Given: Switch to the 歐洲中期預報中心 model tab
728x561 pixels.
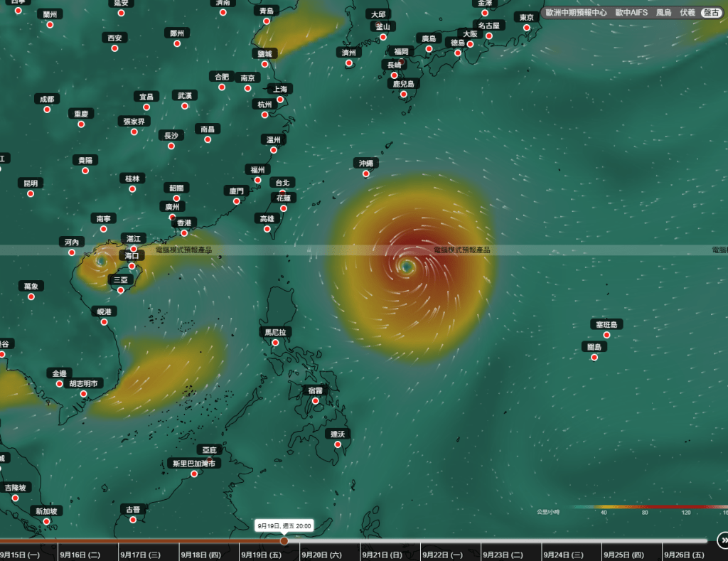Looking at the screenshot, I should click(576, 13).
